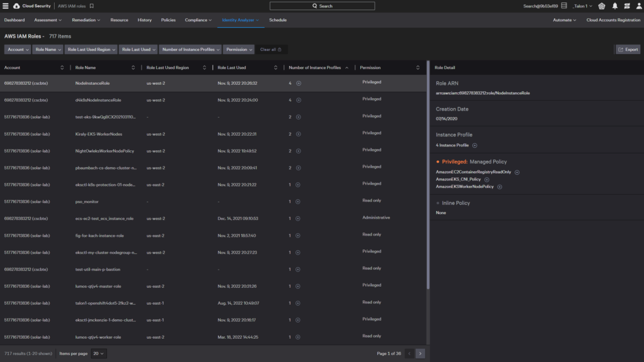Open the Schedule page
Viewport: 644px width, 362px height.
pyautogui.click(x=277, y=20)
